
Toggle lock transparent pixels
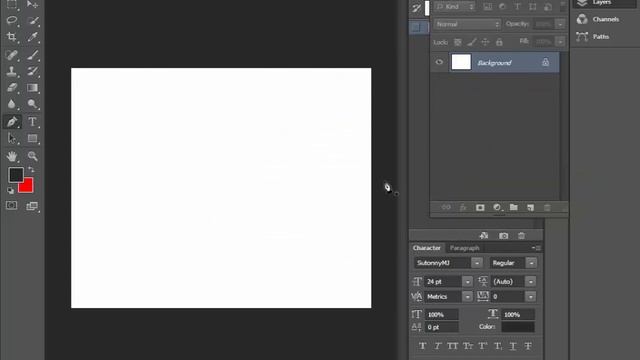(458, 42)
